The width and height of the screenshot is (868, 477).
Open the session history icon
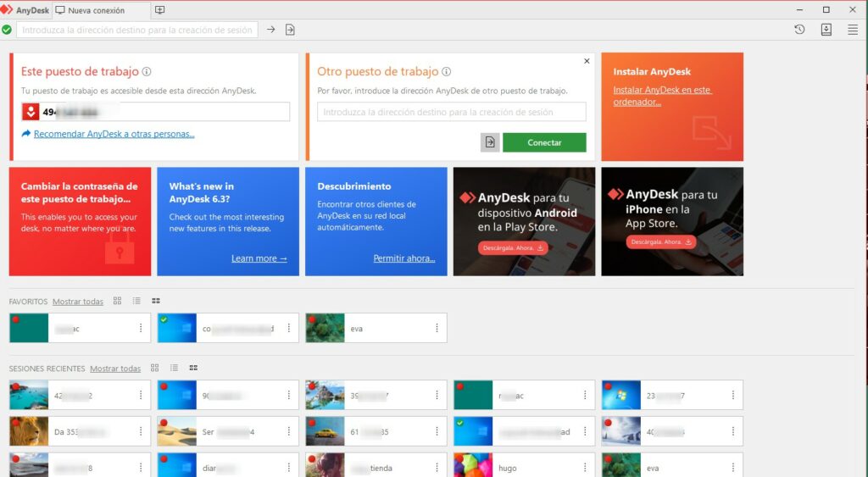[799, 30]
